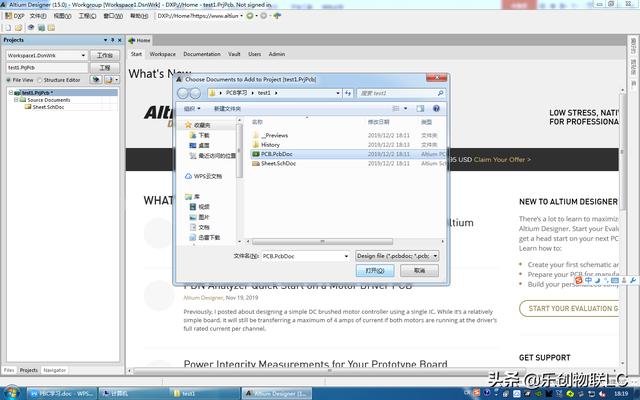
Task: Refresh the dialog's folder address bar
Action: [348, 93]
